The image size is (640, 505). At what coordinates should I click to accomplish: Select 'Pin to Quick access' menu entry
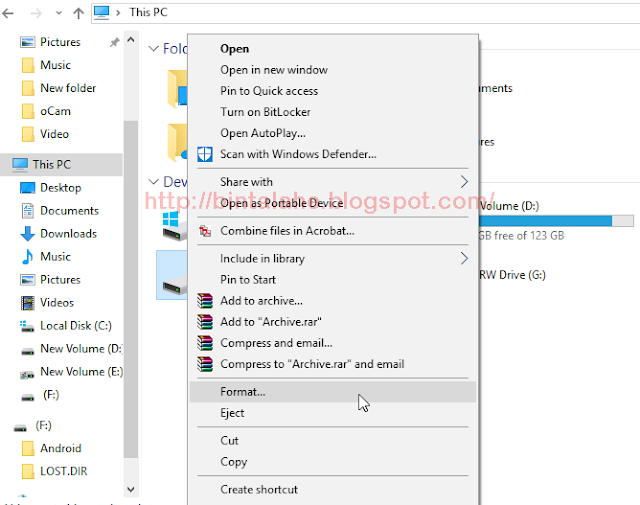click(269, 91)
